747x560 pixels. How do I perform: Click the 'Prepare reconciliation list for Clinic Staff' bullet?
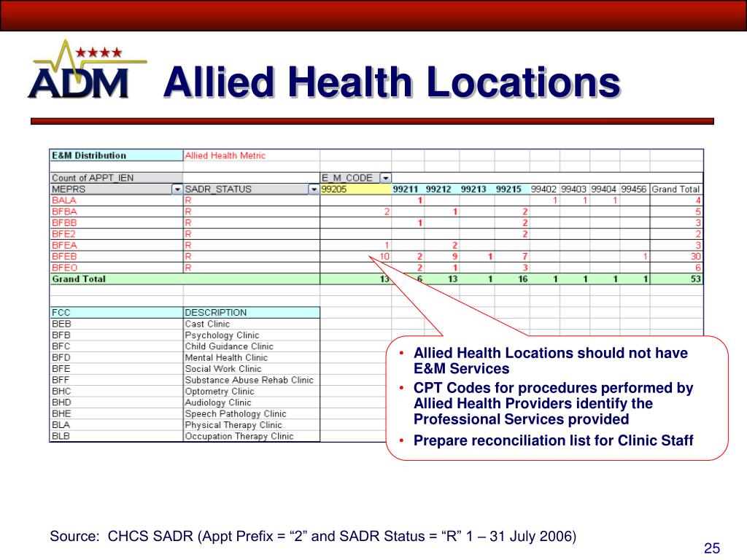tap(553, 440)
